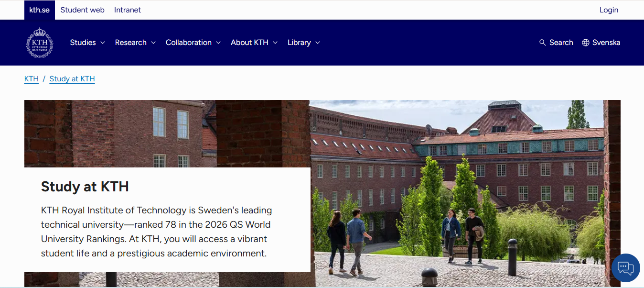Select the kth.se tab

click(39, 10)
